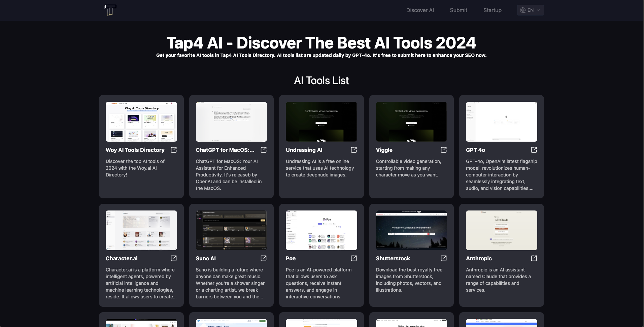Open the Character.ai title link
The height and width of the screenshot is (327, 644).
tap(122, 258)
